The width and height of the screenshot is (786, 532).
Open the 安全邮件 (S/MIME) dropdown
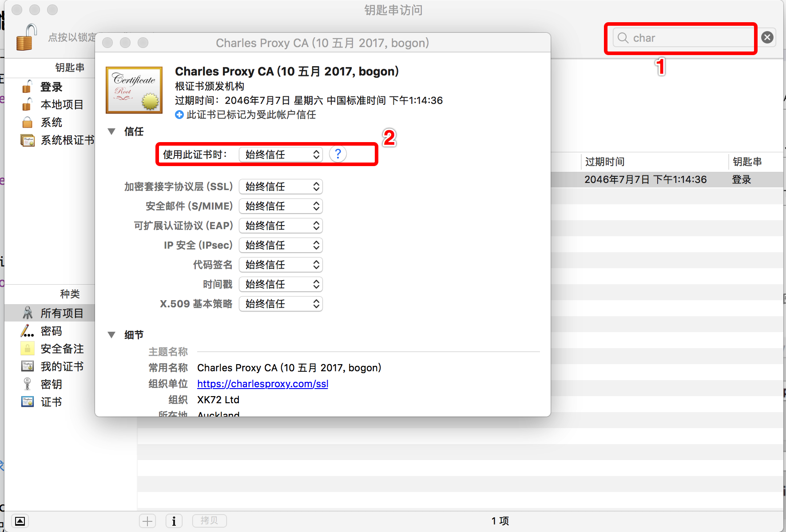281,206
